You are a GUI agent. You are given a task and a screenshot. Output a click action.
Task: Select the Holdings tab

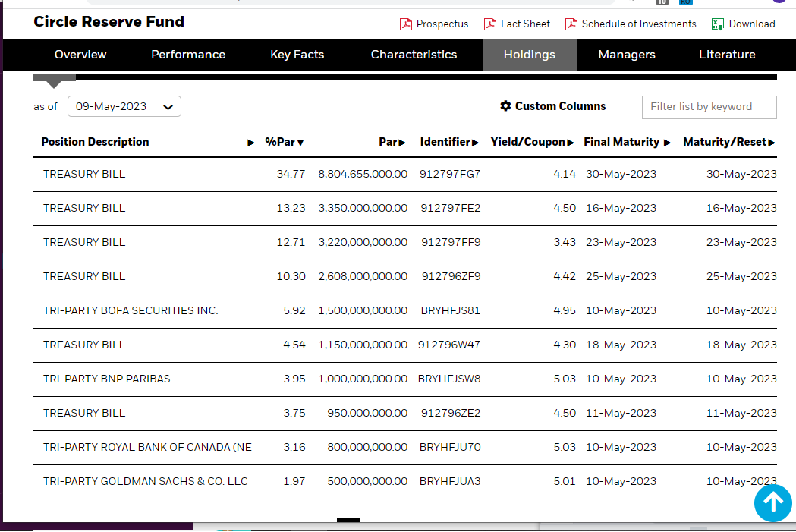[x=530, y=55]
